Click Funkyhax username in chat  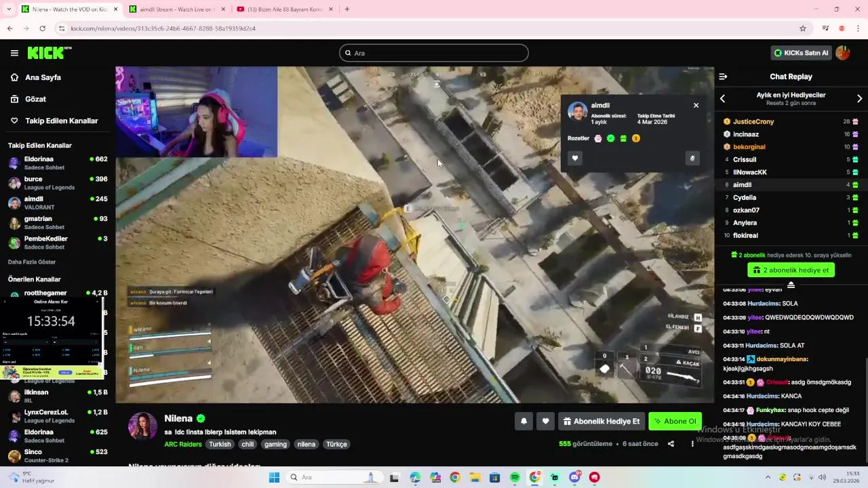coord(770,410)
